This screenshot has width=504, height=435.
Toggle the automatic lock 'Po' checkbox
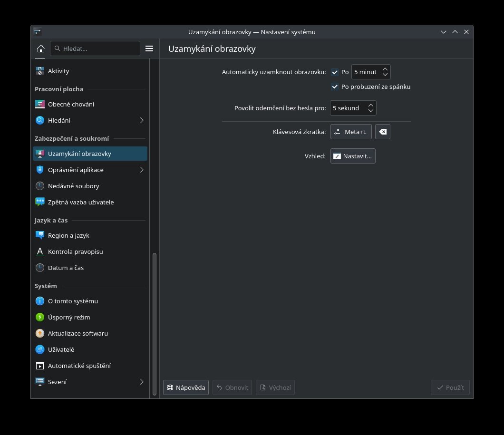(335, 72)
